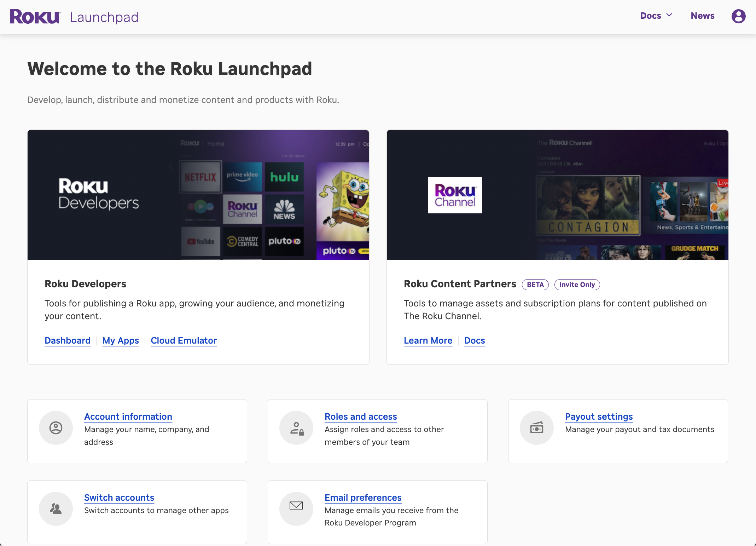Click the Launchpad title in header
The height and width of the screenshot is (546, 756).
[x=104, y=17]
